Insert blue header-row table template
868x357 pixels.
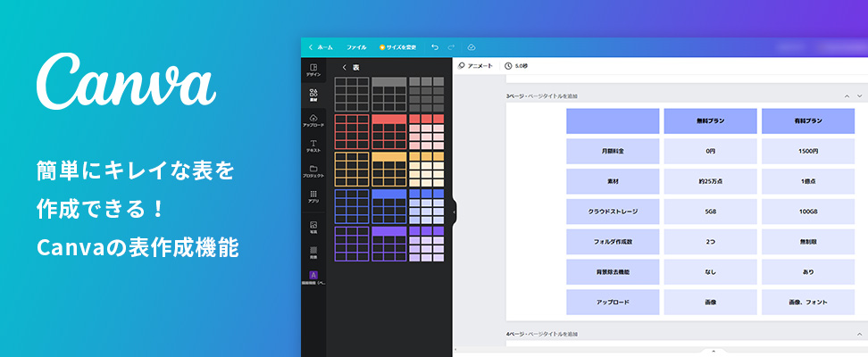point(388,206)
